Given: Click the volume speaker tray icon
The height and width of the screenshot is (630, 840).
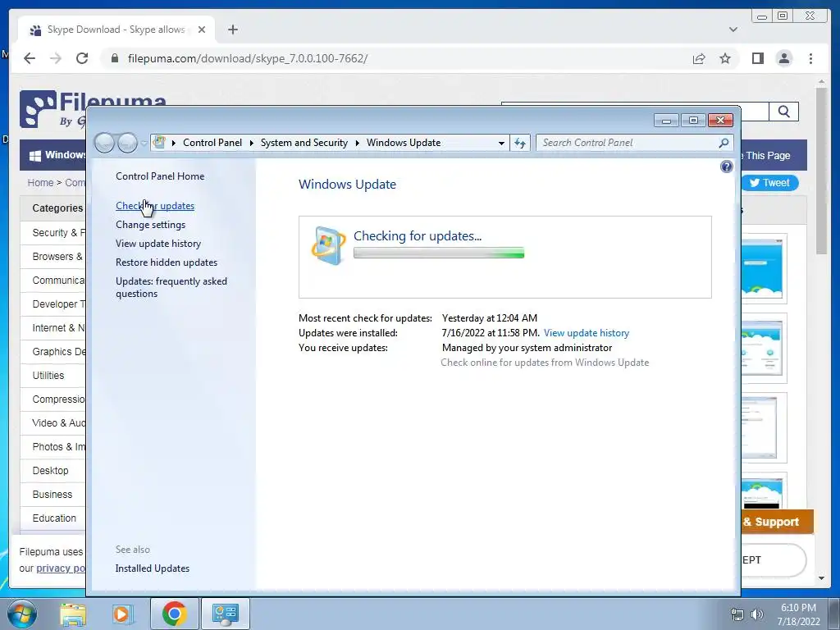Looking at the screenshot, I should pos(757,614).
